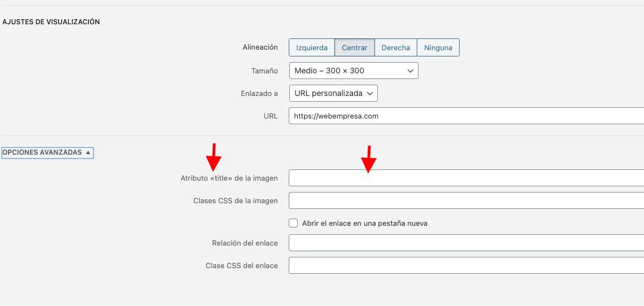Focus the URL field containing https://webempresa.com
The width and height of the screenshot is (644, 306).
[466, 116]
